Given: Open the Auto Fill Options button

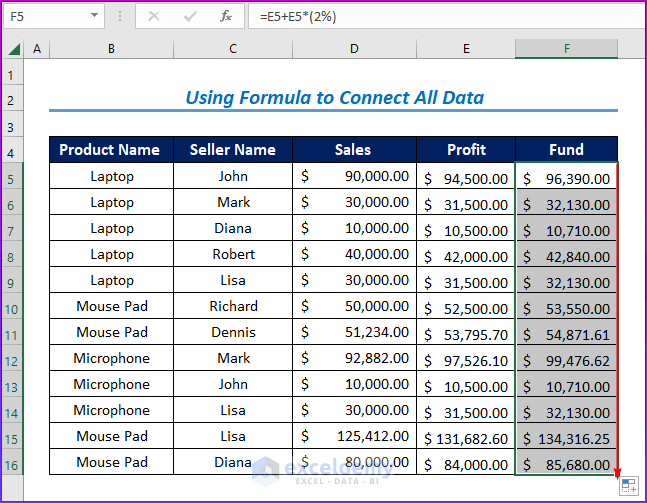Looking at the screenshot, I should (629, 486).
